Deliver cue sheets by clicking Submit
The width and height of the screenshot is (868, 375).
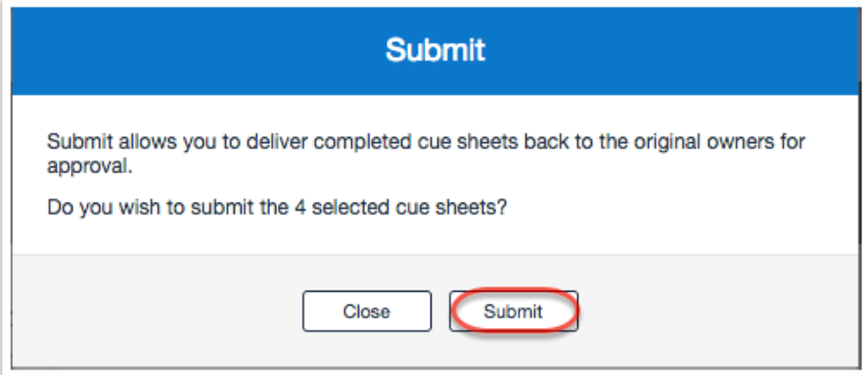[x=513, y=311]
